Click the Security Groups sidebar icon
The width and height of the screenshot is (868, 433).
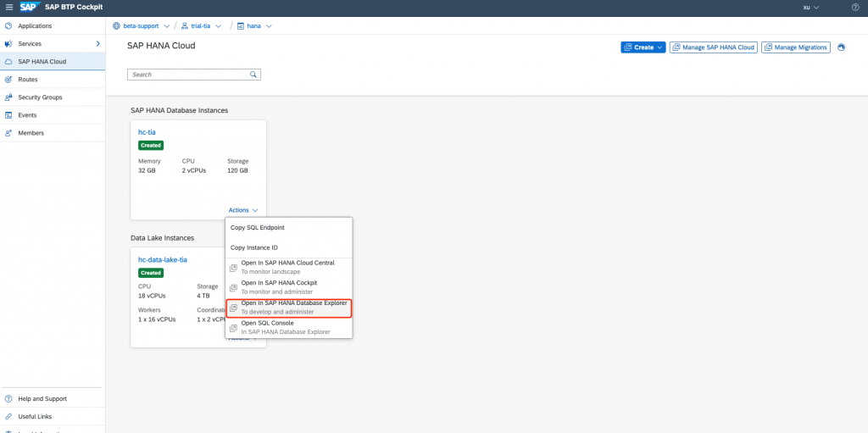[8, 97]
